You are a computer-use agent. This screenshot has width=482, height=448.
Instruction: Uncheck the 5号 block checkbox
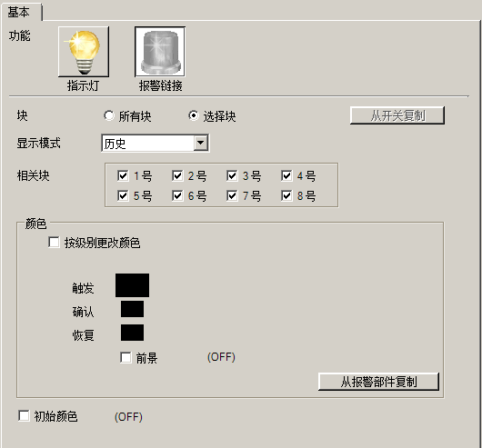[x=123, y=195]
